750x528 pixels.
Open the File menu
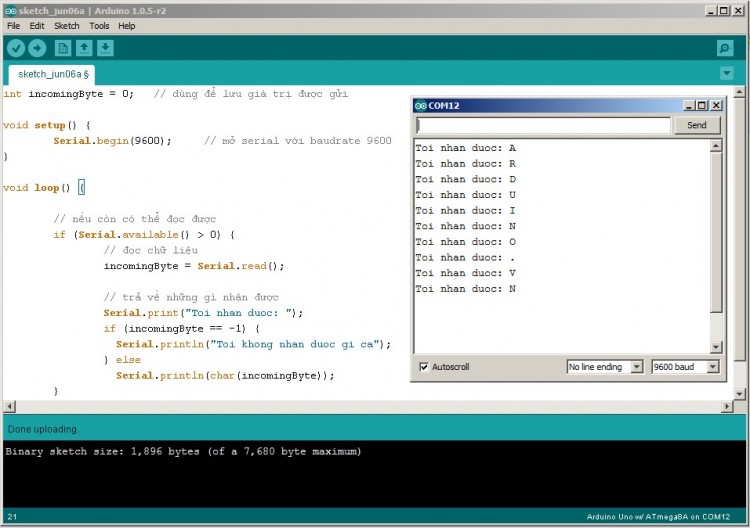[x=13, y=26]
